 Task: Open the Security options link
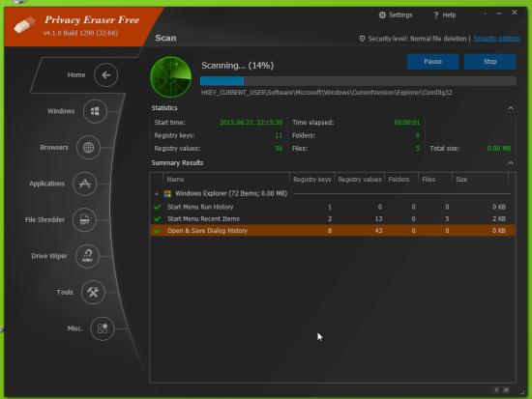(x=496, y=39)
